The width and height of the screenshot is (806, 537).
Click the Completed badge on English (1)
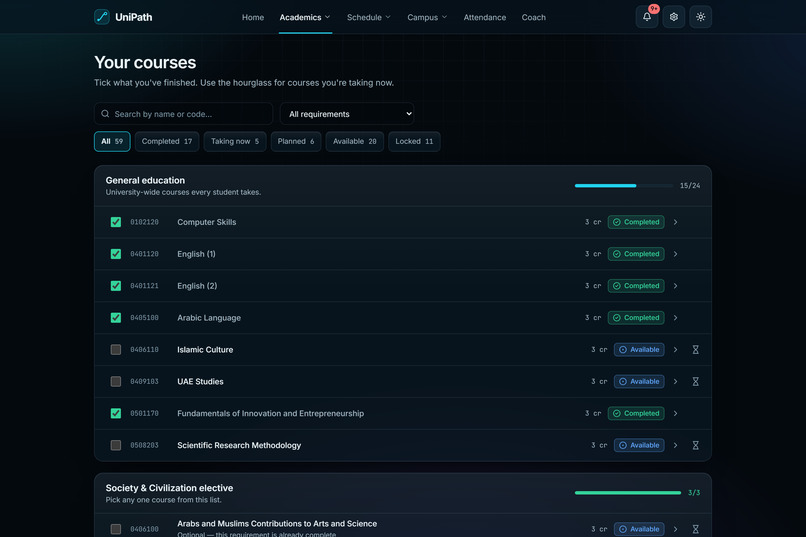tap(636, 254)
